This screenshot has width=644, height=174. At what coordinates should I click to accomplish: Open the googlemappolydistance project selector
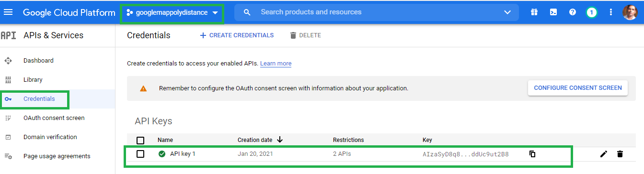click(x=172, y=12)
